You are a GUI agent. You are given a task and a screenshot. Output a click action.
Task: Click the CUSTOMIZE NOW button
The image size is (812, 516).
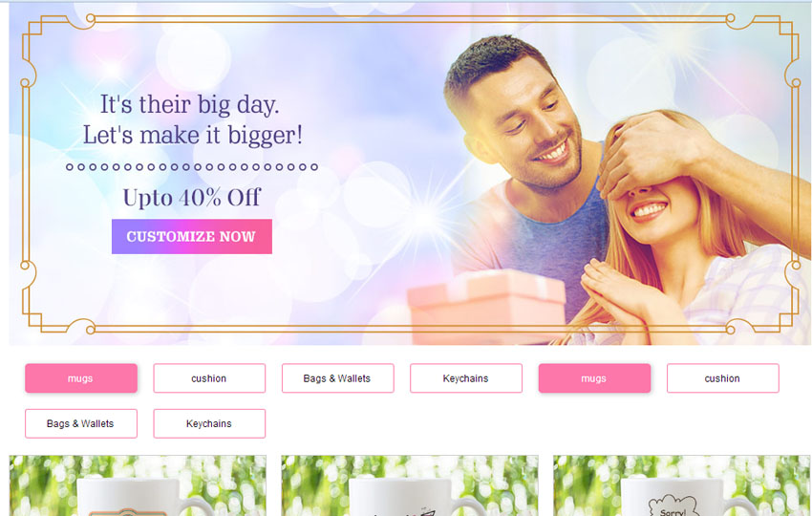[192, 236]
